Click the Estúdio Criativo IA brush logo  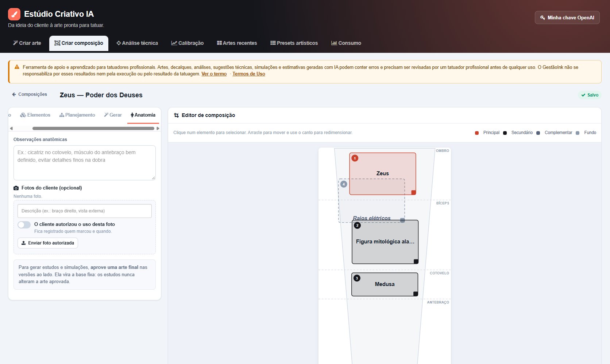point(14,14)
